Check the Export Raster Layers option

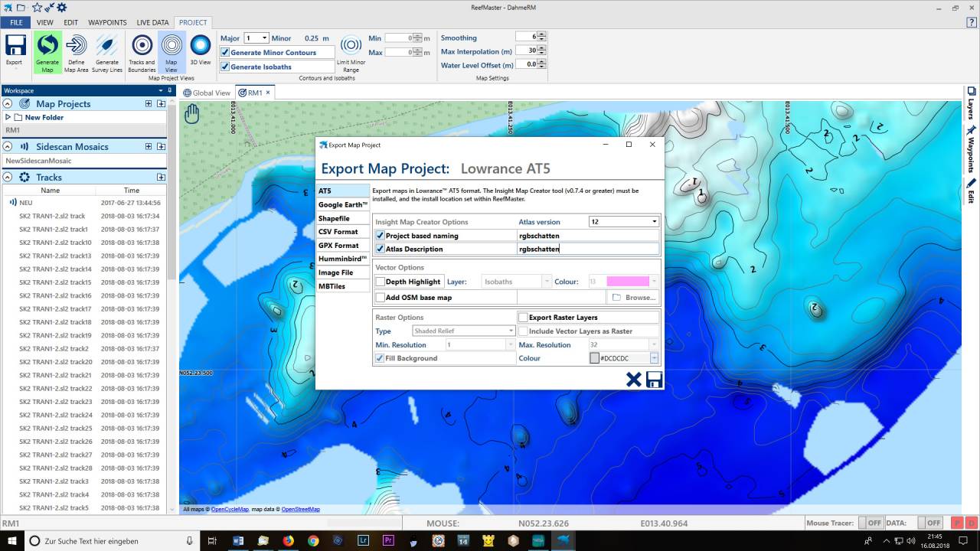523,318
